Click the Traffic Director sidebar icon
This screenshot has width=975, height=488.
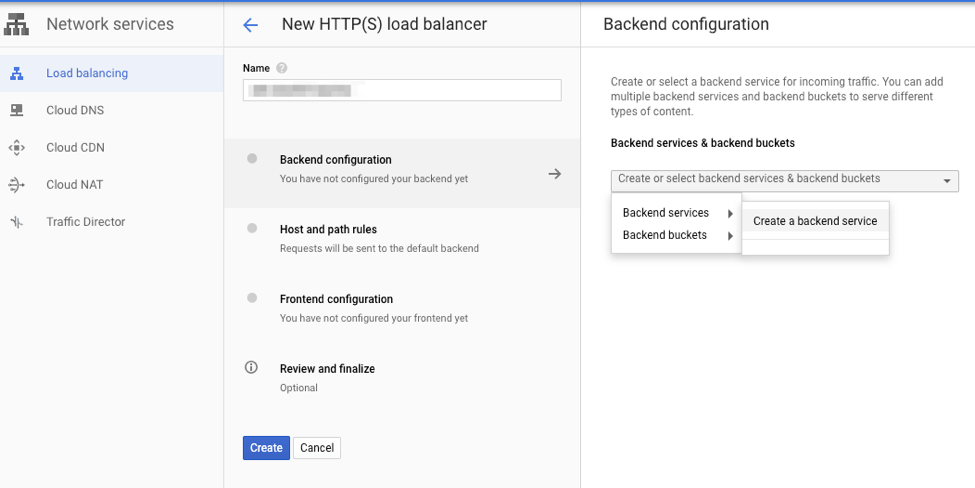(x=16, y=222)
